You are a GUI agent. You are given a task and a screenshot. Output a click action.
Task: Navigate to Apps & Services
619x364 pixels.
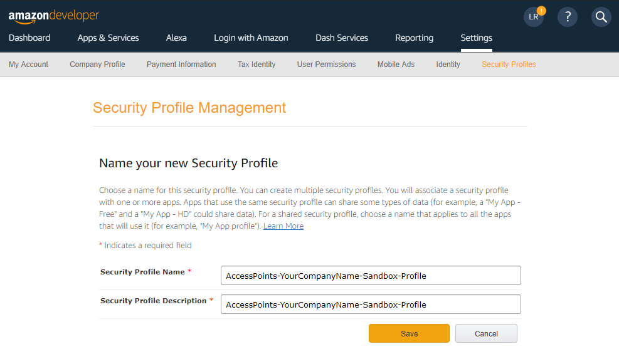point(107,38)
